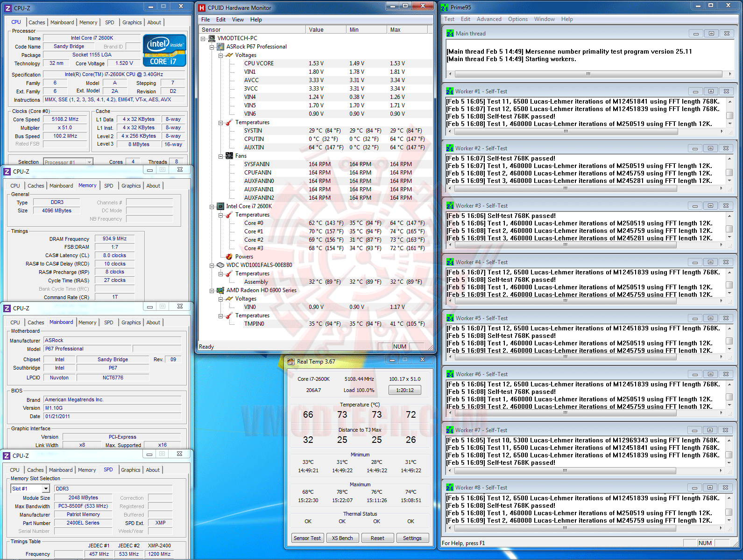The width and height of the screenshot is (743, 560).
Task: Collapse Voltages under ASRock P67 Professional
Action: coord(221,56)
